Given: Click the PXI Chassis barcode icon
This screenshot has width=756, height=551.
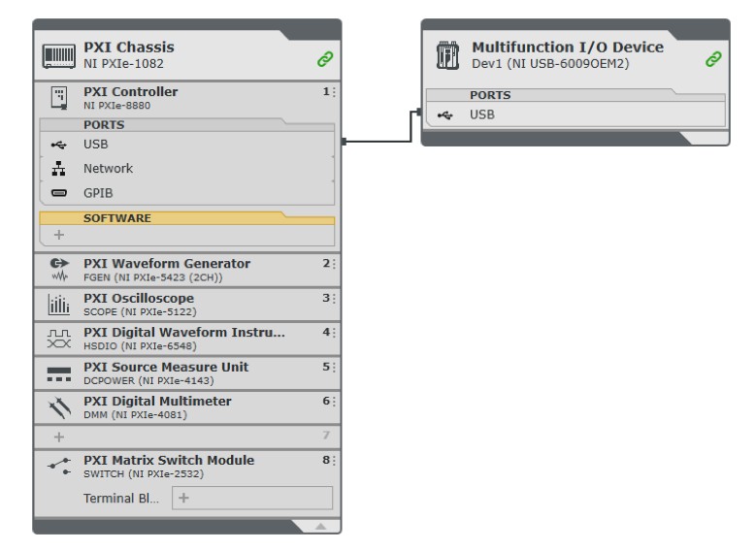Looking at the screenshot, I should [x=59, y=56].
